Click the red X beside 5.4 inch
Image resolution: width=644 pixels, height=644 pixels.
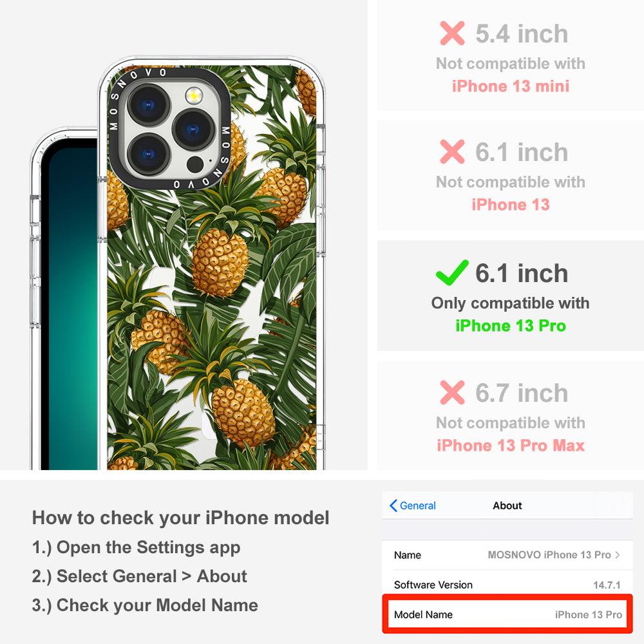coord(452,33)
